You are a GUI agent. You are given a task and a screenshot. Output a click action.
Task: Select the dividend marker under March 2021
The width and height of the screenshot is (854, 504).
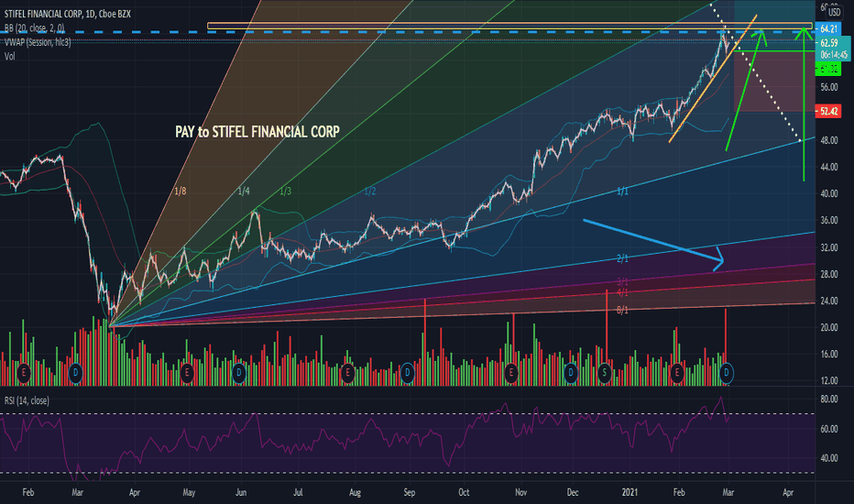(727, 373)
